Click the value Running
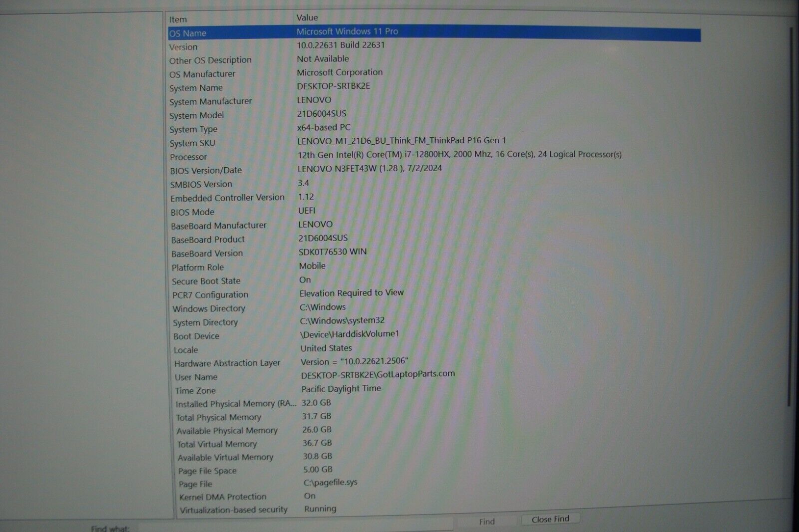Viewport: 799px width, 532px height. [x=320, y=509]
